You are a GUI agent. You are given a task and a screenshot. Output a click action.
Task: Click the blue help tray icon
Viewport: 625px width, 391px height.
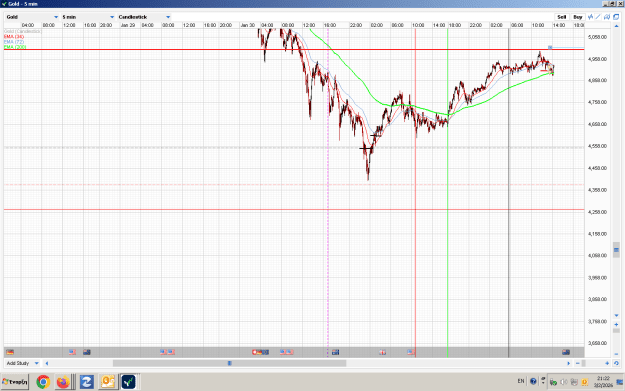pos(533,381)
